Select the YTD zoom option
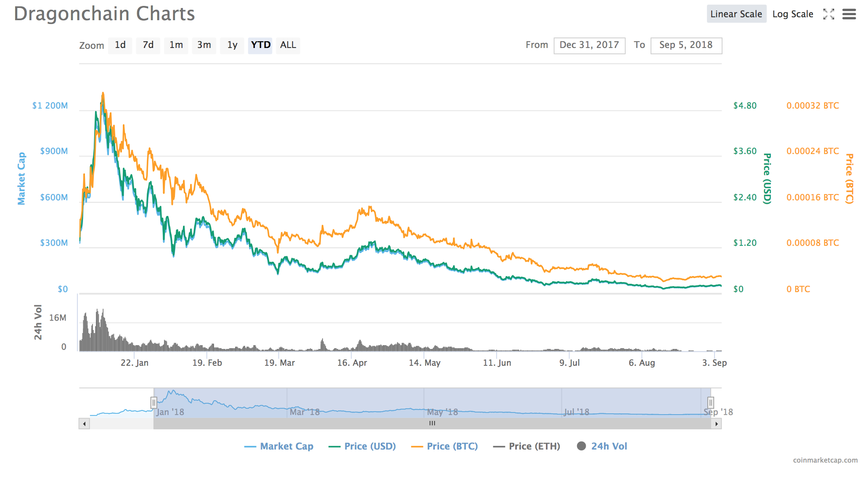The height and width of the screenshot is (479, 868). 260,45
